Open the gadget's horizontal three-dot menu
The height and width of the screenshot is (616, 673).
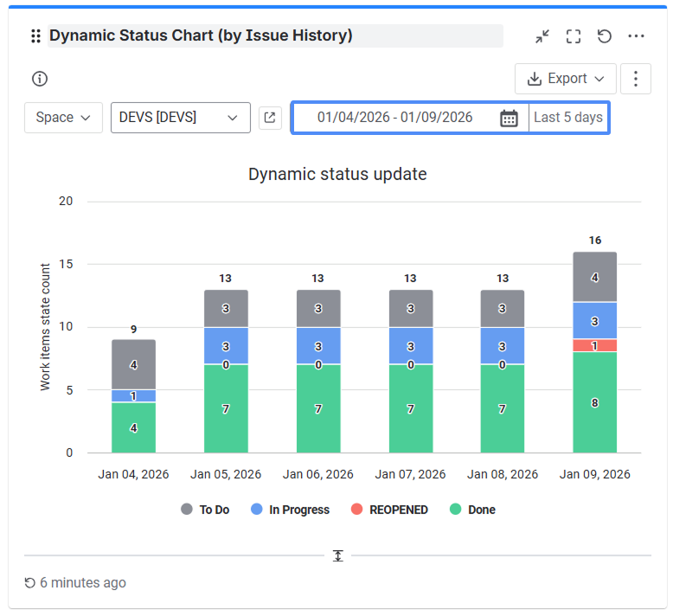click(637, 36)
